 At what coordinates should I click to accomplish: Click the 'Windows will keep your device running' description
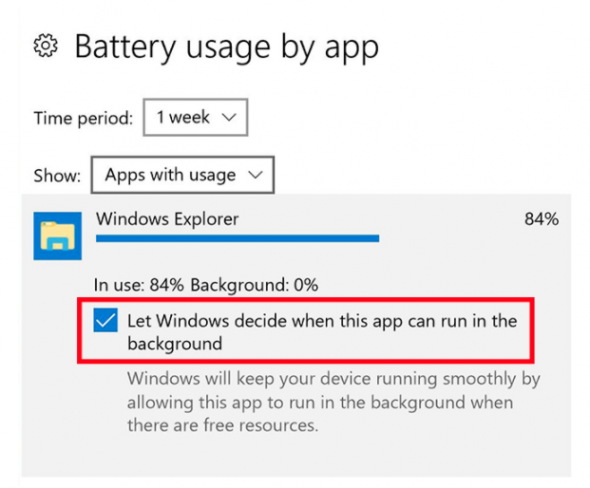point(333,379)
